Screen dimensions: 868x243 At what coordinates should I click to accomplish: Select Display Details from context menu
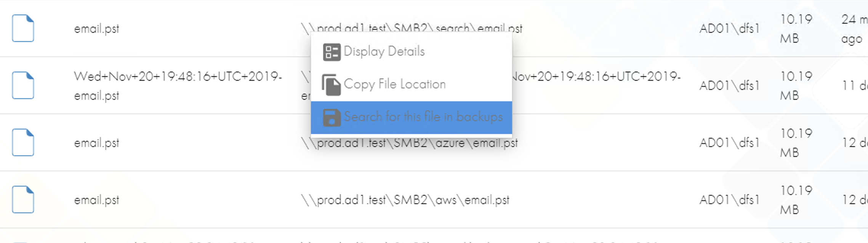(412, 52)
